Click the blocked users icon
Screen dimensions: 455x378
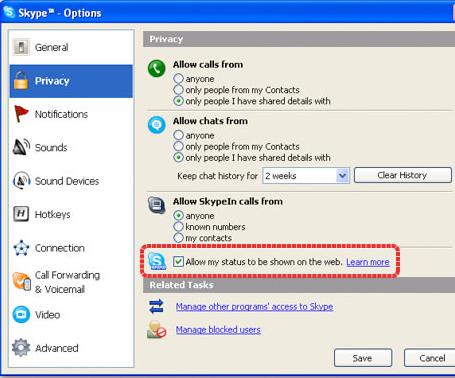point(156,329)
